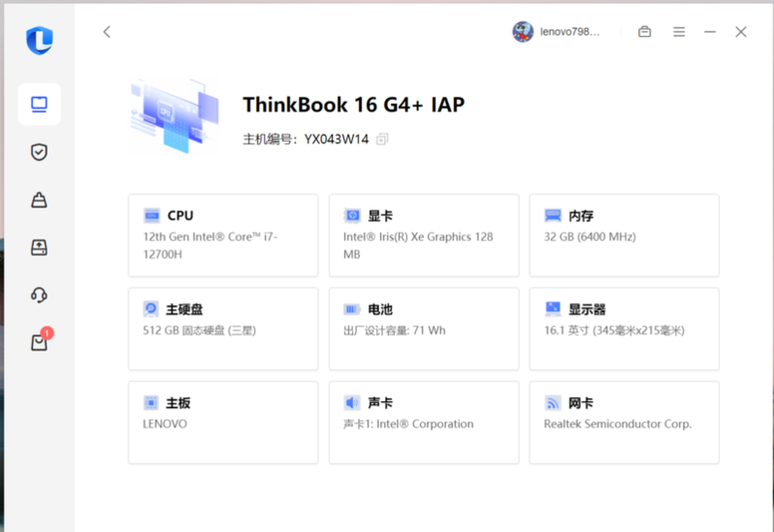Image resolution: width=774 pixels, height=532 pixels.
Task: Open the 内存 memory info card
Action: point(624,235)
